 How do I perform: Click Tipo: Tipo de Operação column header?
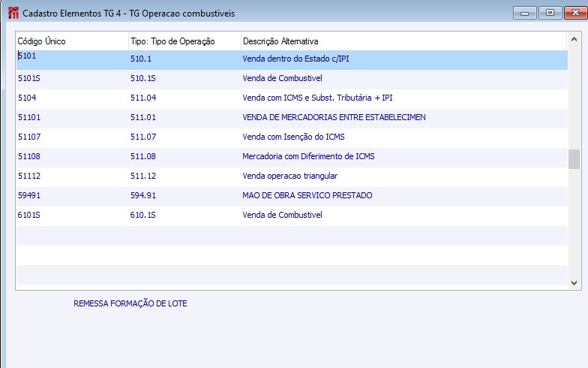(x=184, y=41)
